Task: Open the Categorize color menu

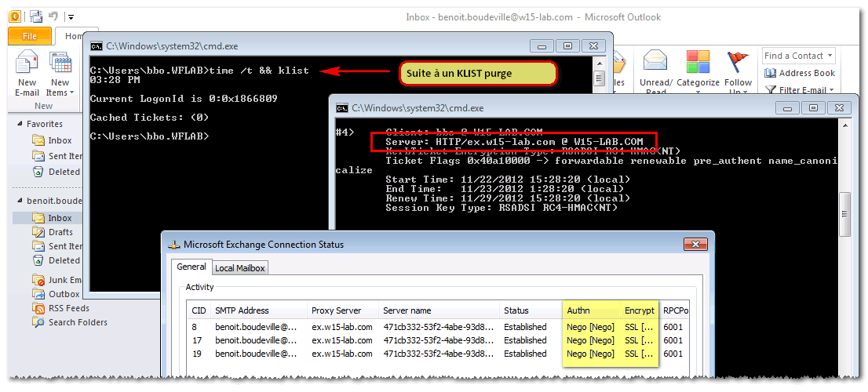Action: [x=698, y=73]
